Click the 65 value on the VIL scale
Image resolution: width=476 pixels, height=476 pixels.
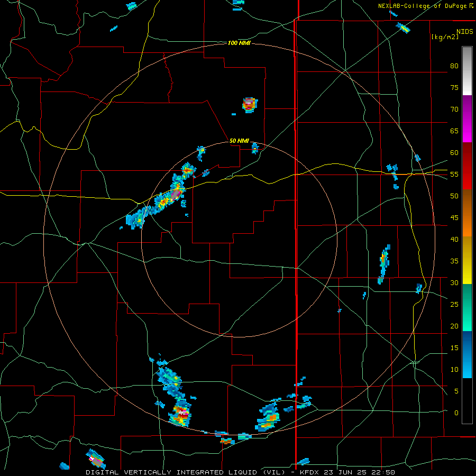[454, 131]
